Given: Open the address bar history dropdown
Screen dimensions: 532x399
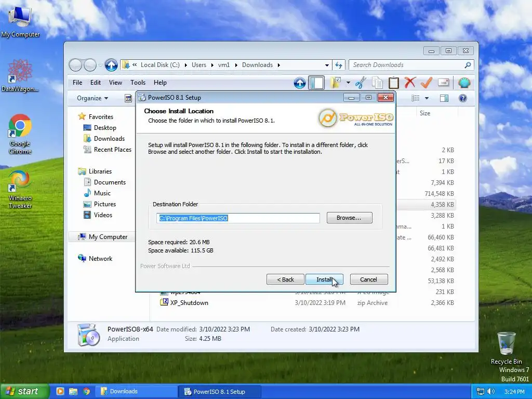Looking at the screenshot, I should coord(327,65).
